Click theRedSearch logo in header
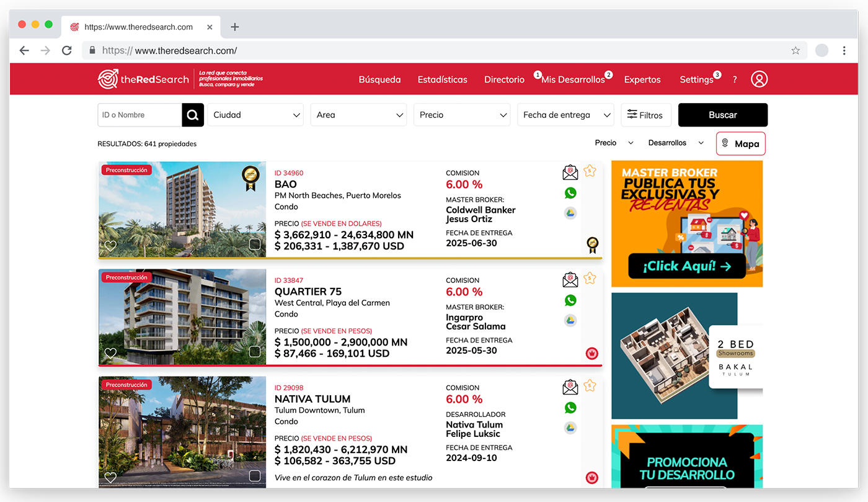Screen dimensions: 868x502 coord(143,79)
